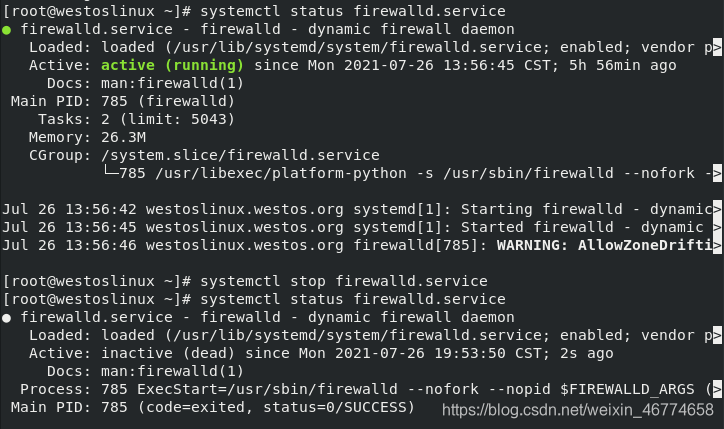Open the blog.csdn.net watermark link

point(578,410)
